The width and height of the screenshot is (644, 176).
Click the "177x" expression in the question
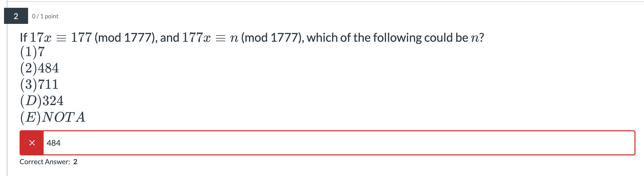click(196, 38)
